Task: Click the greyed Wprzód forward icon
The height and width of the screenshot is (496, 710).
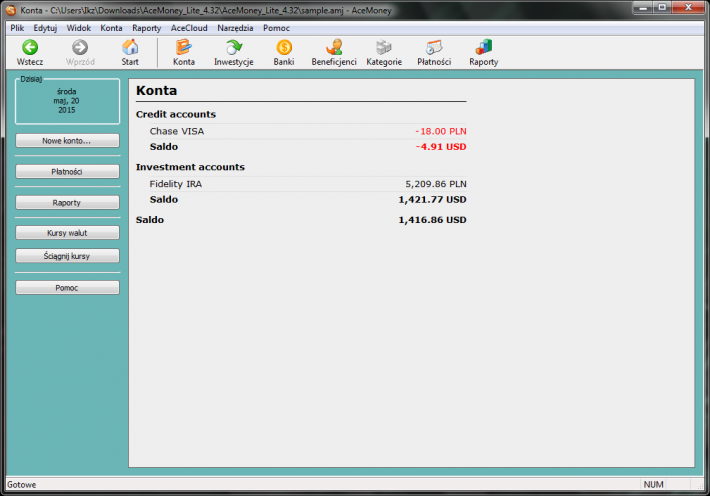Action: [x=80, y=47]
